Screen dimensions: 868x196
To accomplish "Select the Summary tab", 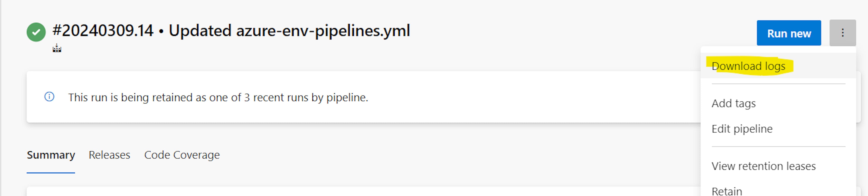I will (x=51, y=155).
